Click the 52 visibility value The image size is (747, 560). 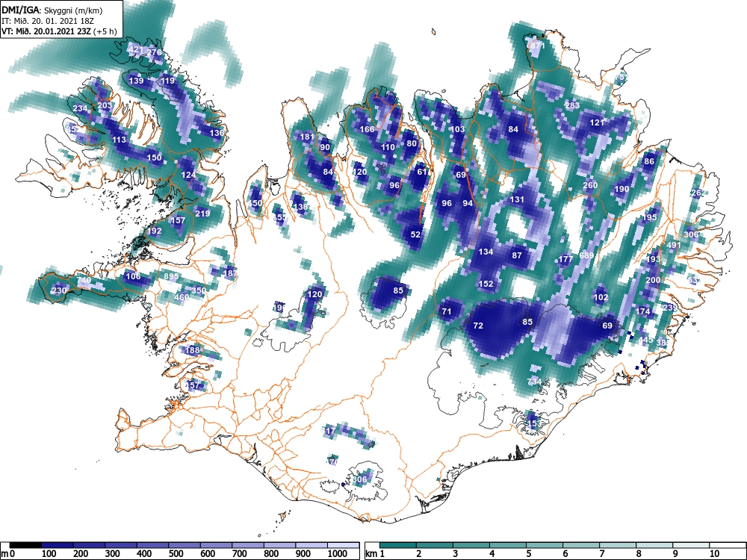415,234
